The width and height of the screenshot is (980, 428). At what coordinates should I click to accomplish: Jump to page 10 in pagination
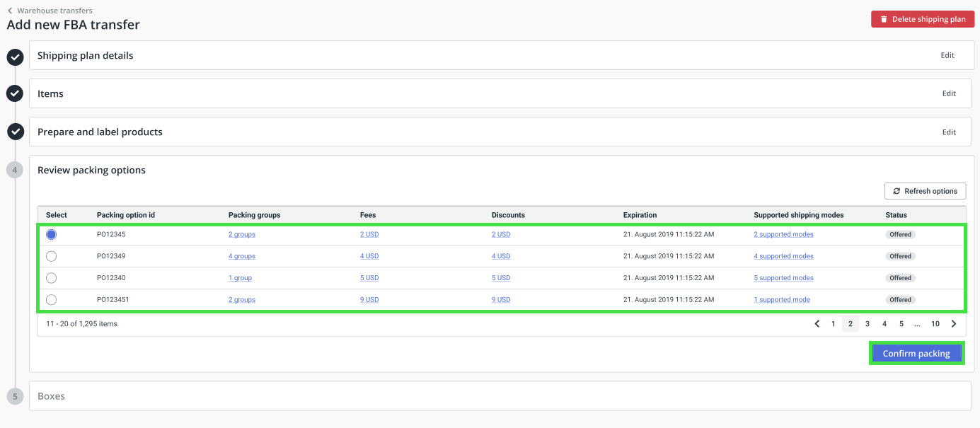pos(935,324)
